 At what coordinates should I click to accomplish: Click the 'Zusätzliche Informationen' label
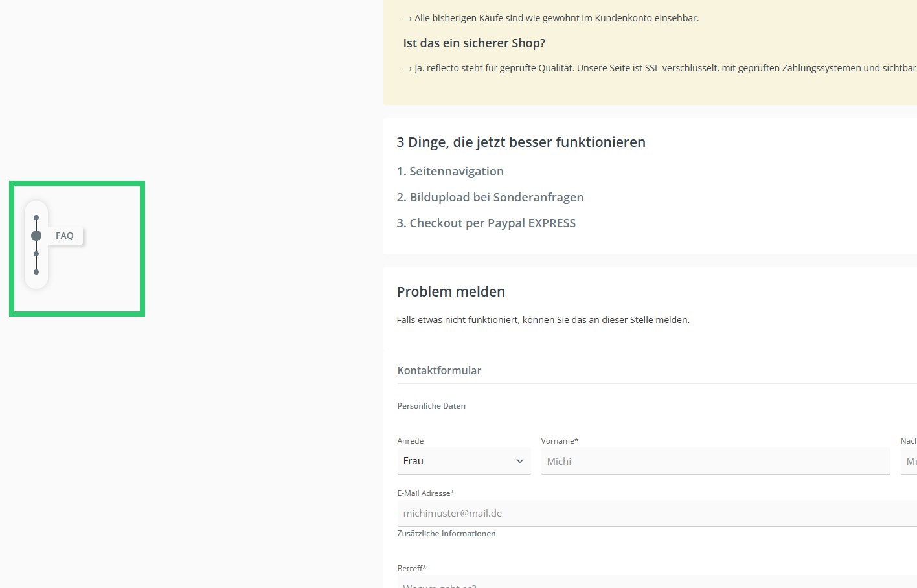(446, 534)
